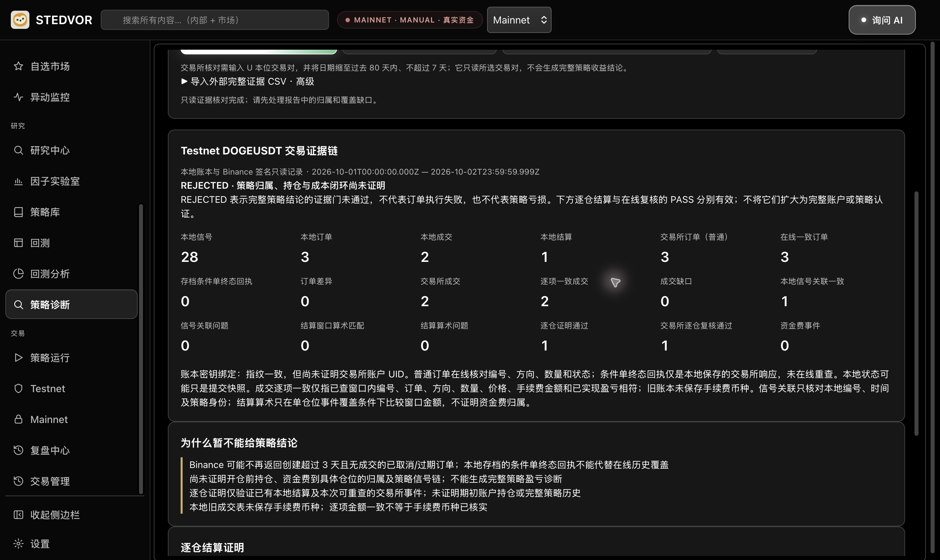This screenshot has width=940, height=560.
Task: Open 因子实验室 bar chart icon
Action: coord(18,181)
